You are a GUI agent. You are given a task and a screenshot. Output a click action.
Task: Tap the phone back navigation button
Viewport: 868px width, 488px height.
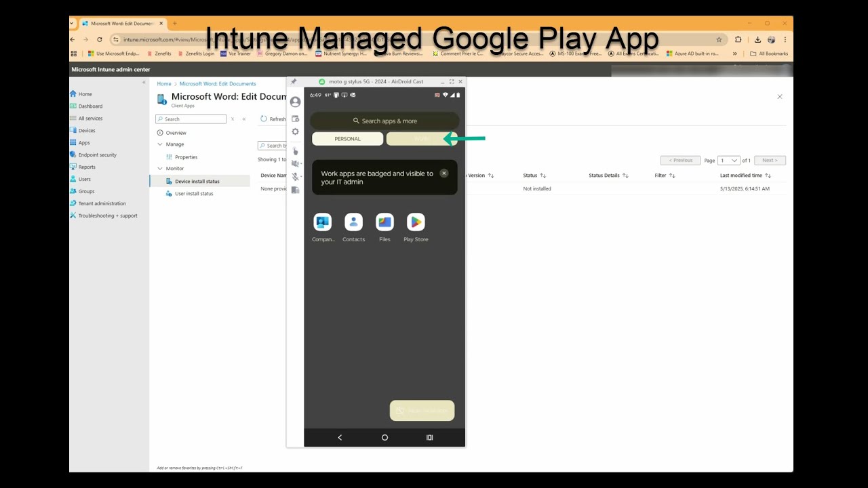point(340,437)
